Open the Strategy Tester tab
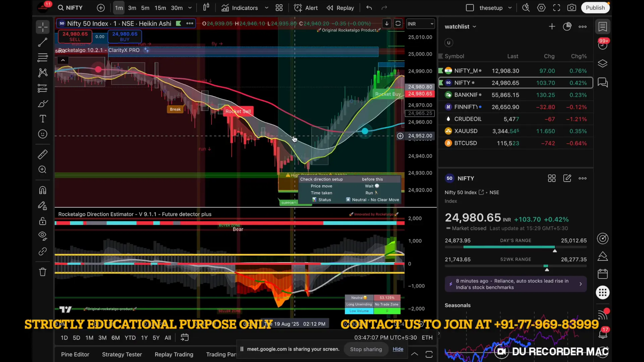Viewport: 644px width, 362px height. (x=122, y=354)
